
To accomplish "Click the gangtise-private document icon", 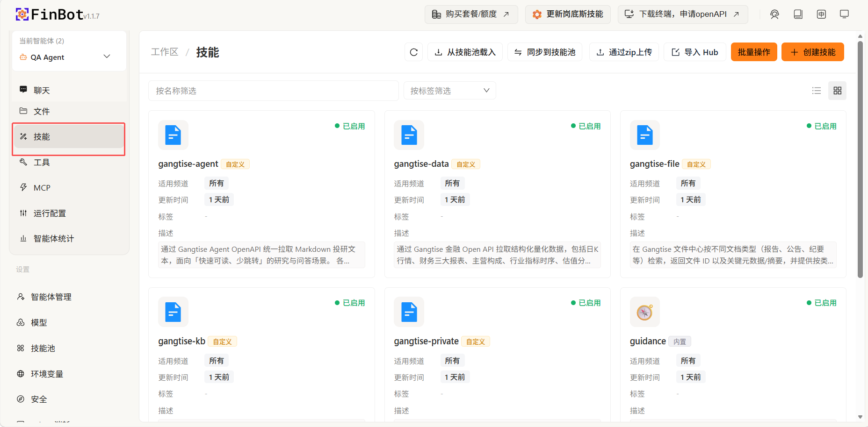I will coord(409,312).
